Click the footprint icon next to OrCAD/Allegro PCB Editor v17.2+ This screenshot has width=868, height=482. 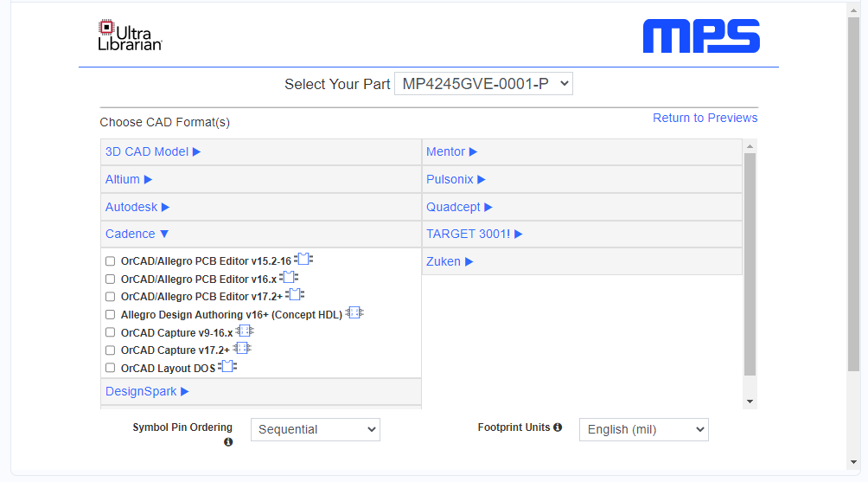coord(295,295)
